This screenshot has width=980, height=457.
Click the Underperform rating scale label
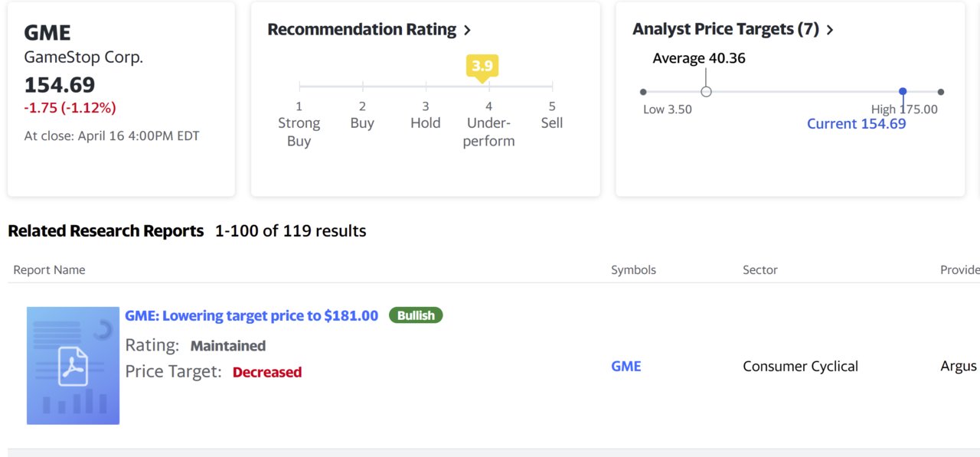[x=488, y=132]
